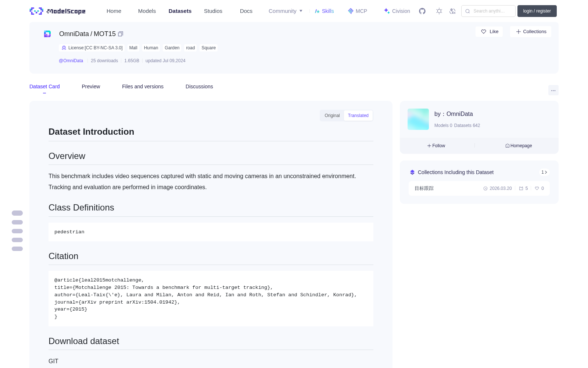The image size is (588, 368).
Task: Click the OmniData gradient avatar
Action: click(418, 119)
